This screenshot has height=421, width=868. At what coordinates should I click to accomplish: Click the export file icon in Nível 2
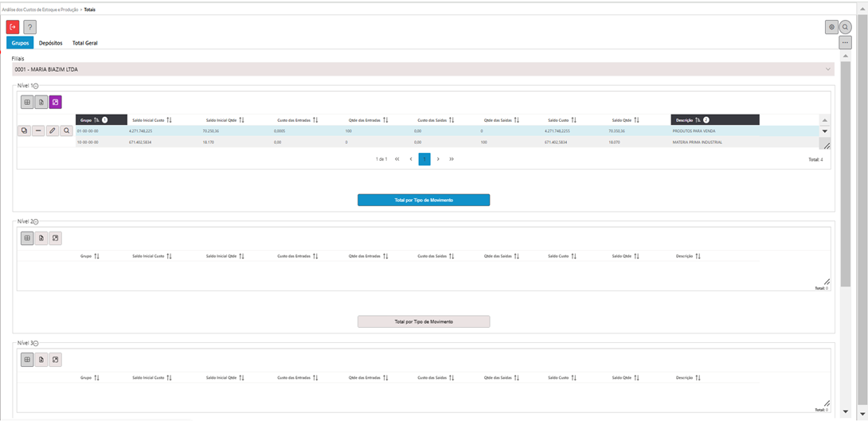pos(41,238)
